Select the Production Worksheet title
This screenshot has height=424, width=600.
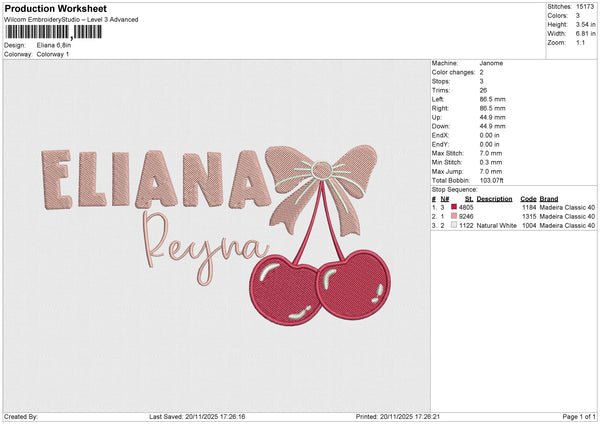(55, 9)
